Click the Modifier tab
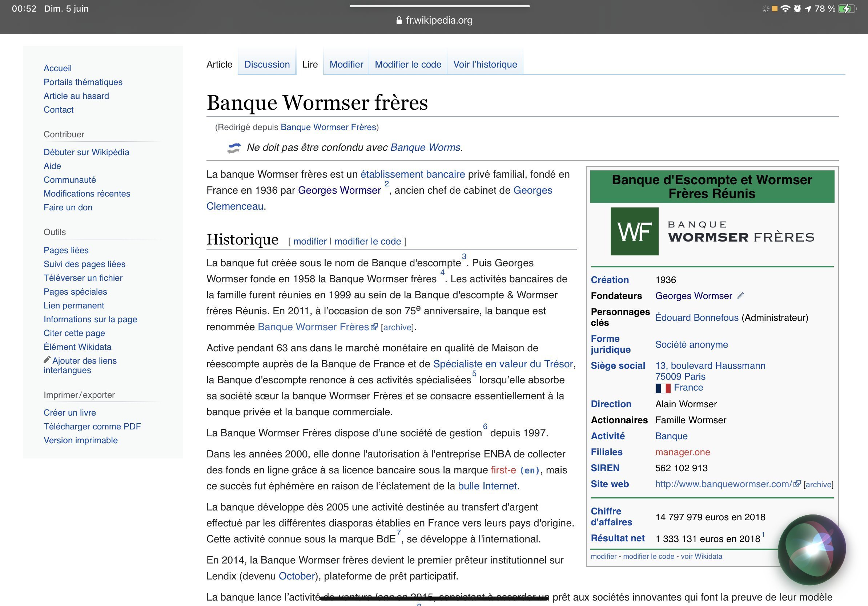 pyautogui.click(x=346, y=64)
